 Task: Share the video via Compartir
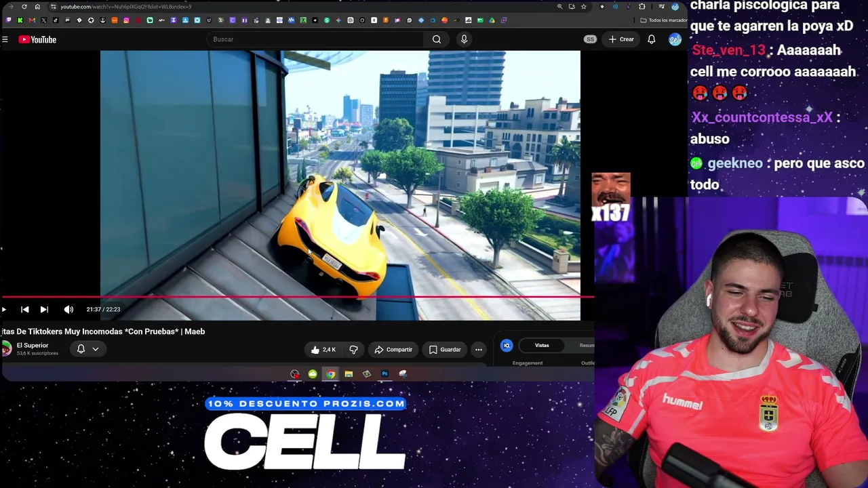point(393,350)
